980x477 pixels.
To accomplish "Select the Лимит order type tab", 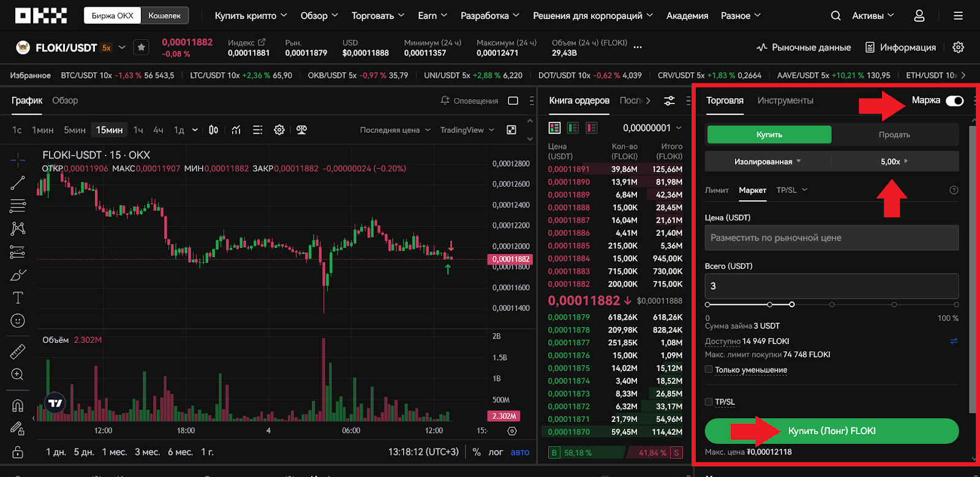I will [x=717, y=190].
